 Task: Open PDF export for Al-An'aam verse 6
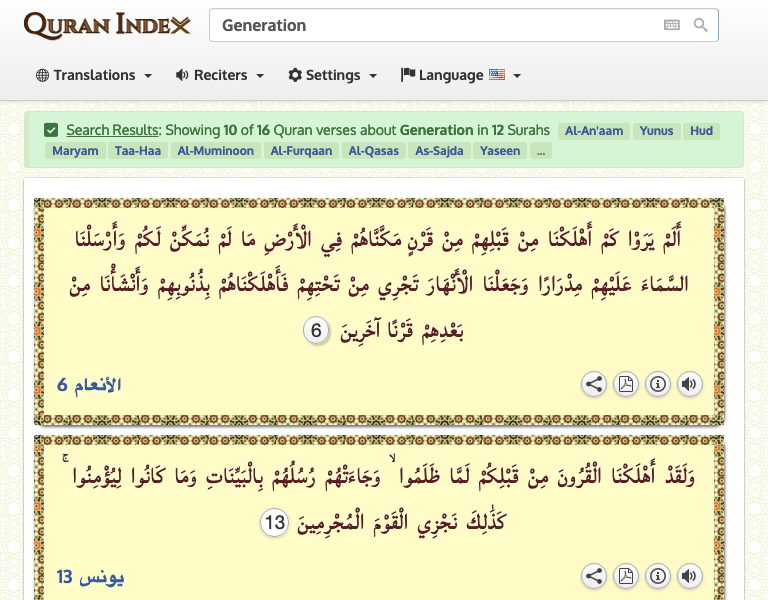click(x=625, y=384)
